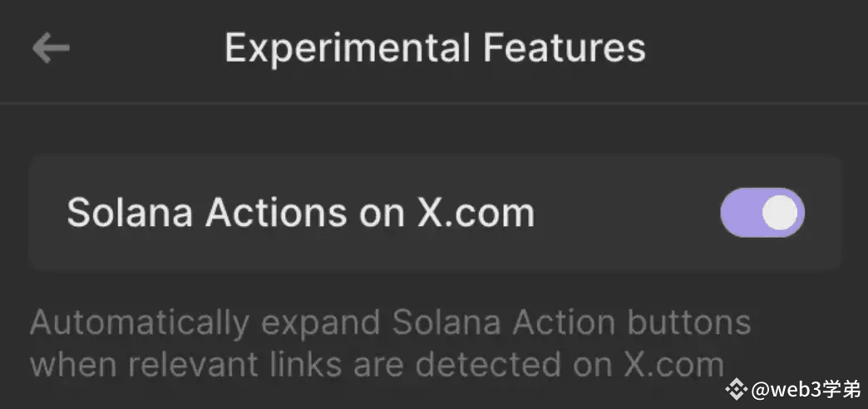Viewport: 868px width, 409px height.
Task: Click the white knob of the purple switch
Action: pos(780,213)
